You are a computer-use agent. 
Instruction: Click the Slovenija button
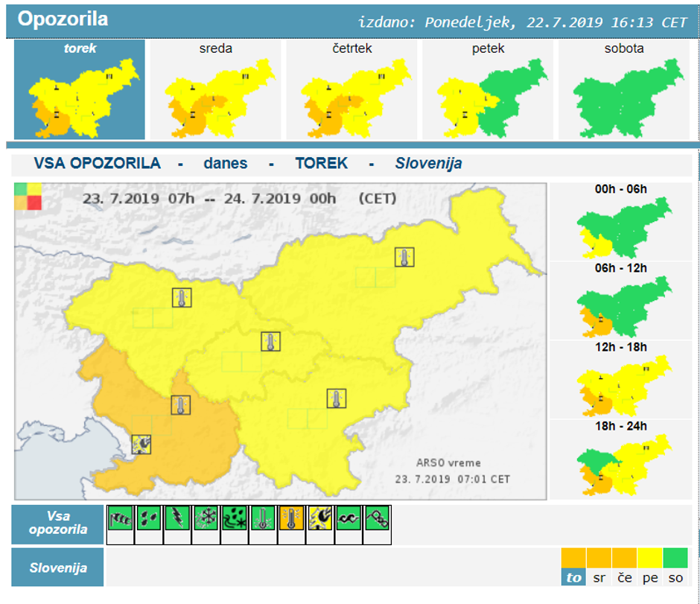(57, 568)
